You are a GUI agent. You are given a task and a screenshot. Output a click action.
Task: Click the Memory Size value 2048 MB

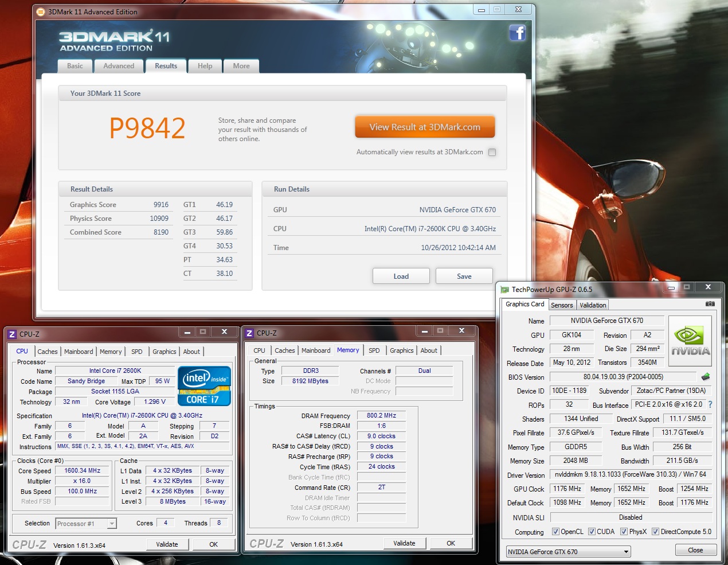click(576, 461)
